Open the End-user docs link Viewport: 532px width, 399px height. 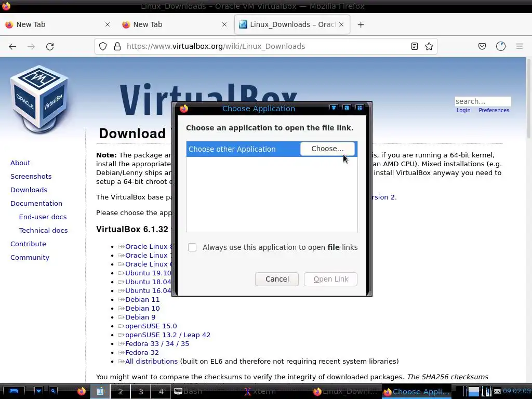pos(43,217)
